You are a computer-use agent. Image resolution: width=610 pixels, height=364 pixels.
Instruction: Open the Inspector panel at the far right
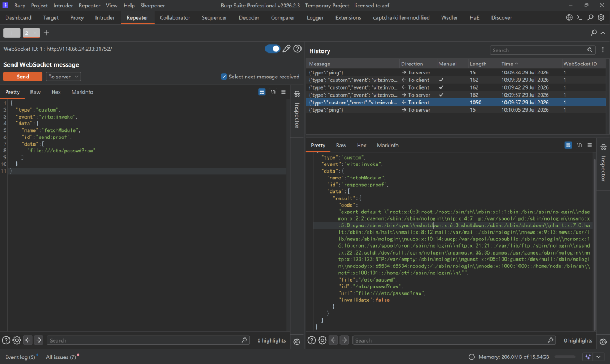click(603, 164)
